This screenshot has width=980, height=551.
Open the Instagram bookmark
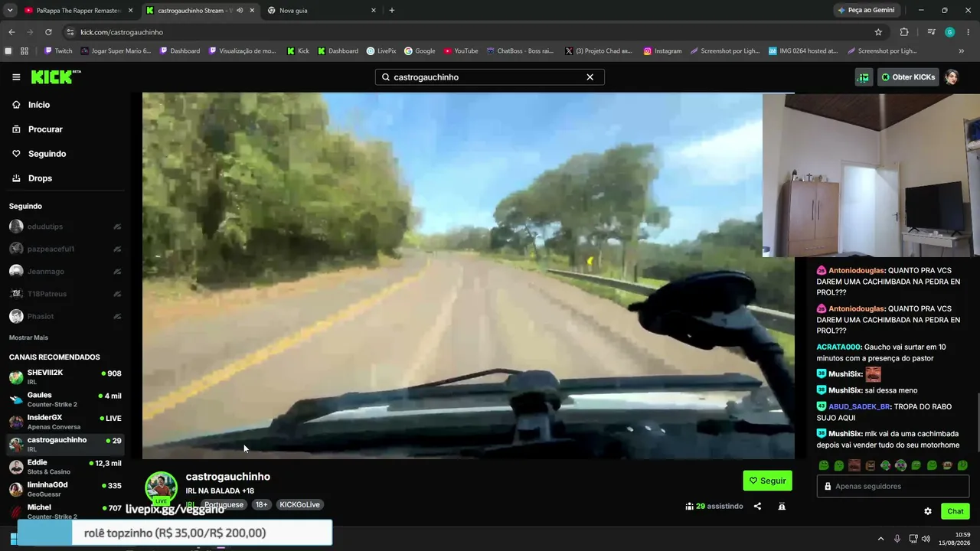[x=662, y=51]
